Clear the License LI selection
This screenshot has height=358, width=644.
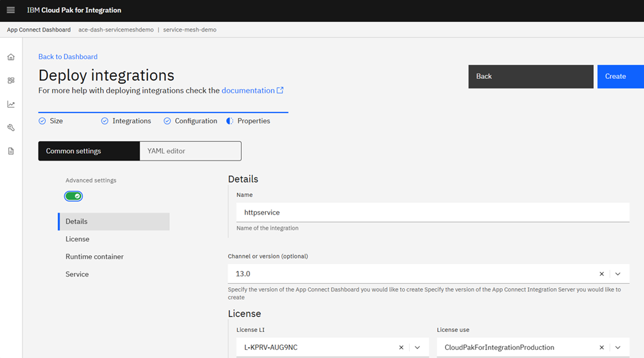click(x=401, y=347)
